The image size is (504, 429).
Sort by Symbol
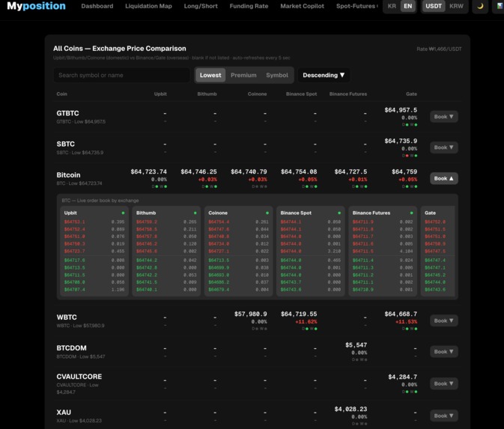277,75
